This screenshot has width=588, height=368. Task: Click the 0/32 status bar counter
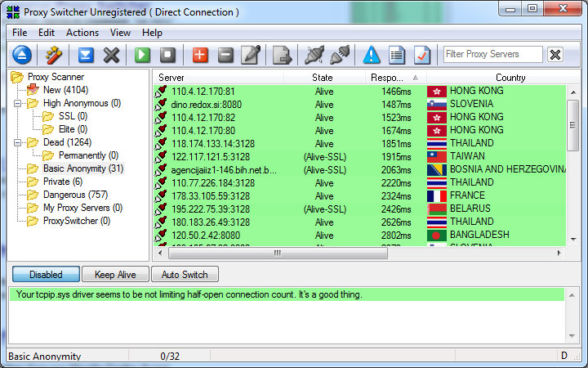(x=170, y=356)
